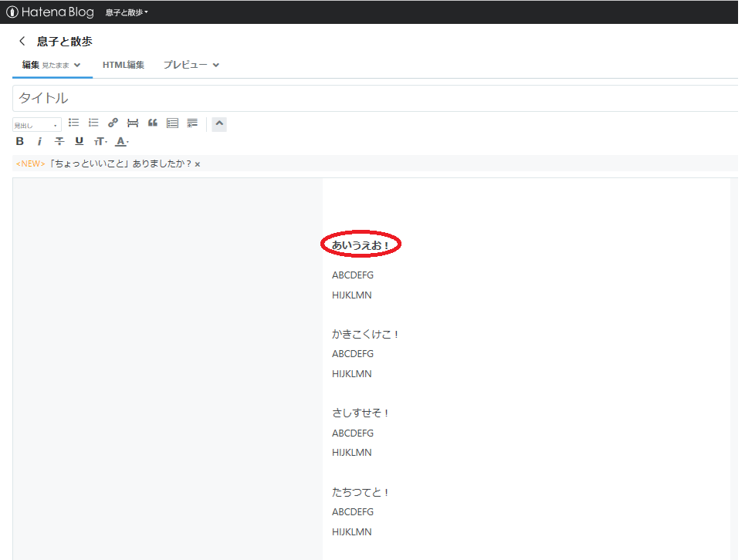This screenshot has width=745, height=560.
Task: Collapse the formatting toolbar with the chevron
Action: click(218, 123)
